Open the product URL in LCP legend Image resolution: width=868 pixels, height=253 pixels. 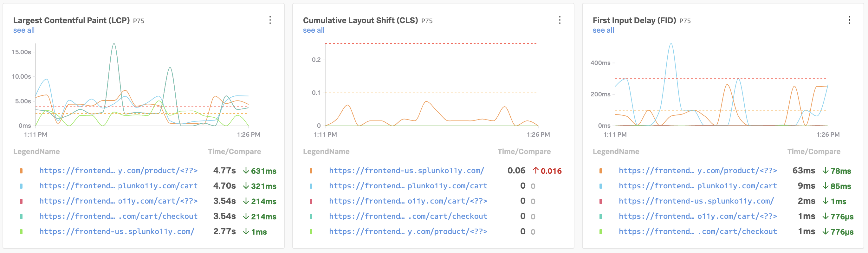(118, 171)
